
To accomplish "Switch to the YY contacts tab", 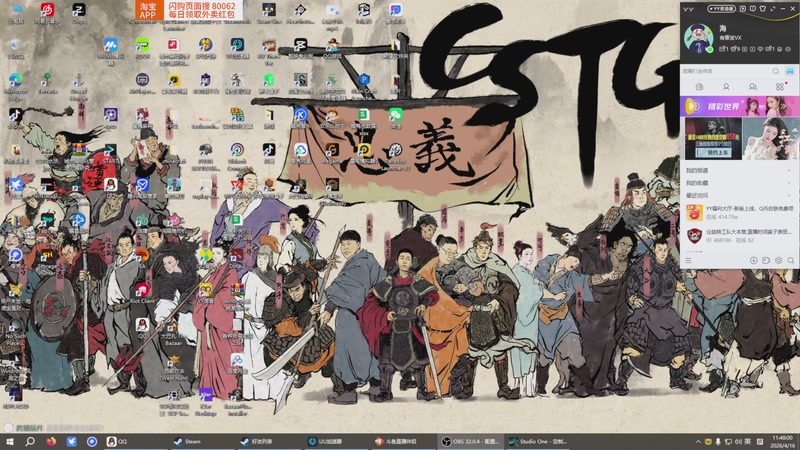I will [x=726, y=87].
